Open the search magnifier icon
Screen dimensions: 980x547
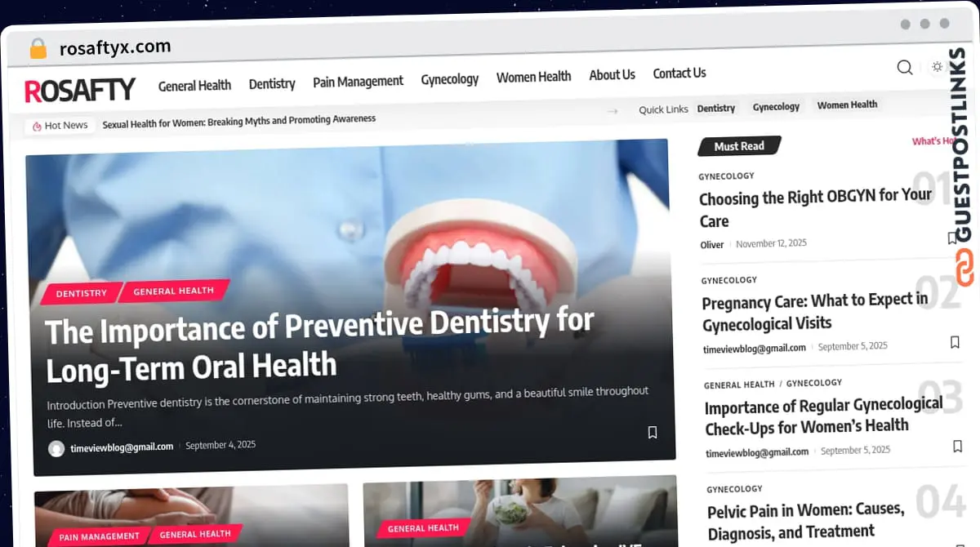click(x=905, y=68)
